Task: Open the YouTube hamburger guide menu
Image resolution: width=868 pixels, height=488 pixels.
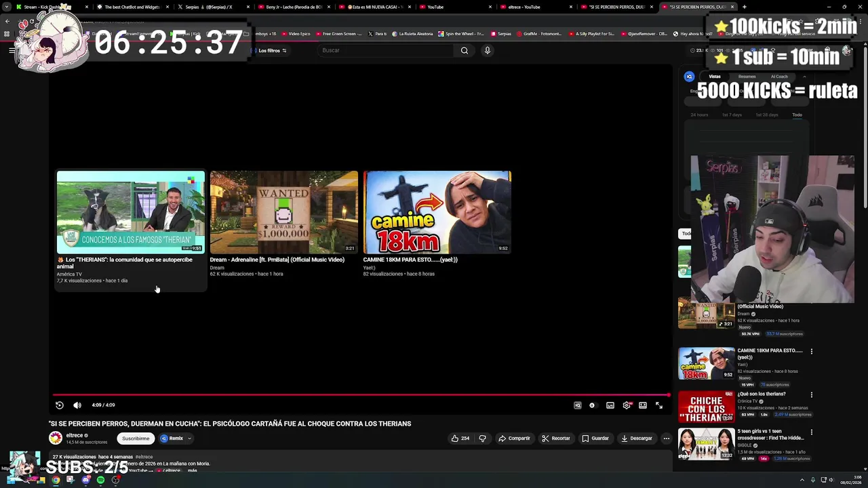Action: point(12,50)
